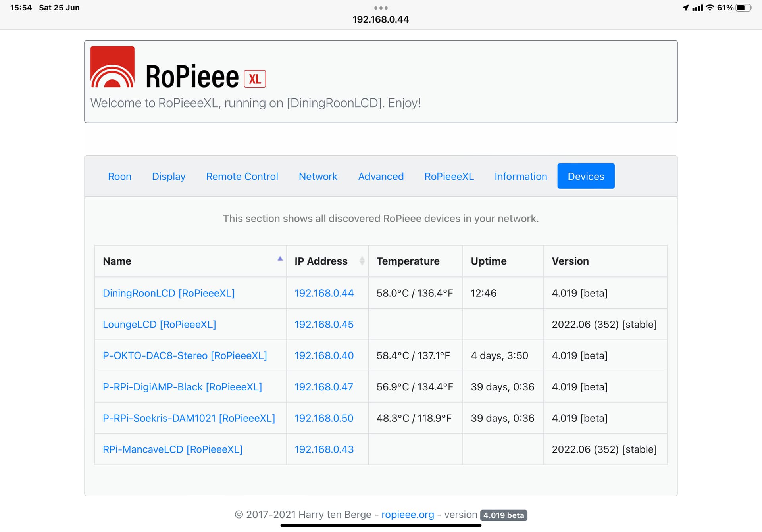Select DiningRoonLCD version 4.019 [beta] cell
This screenshot has height=532, width=762.
pos(605,293)
